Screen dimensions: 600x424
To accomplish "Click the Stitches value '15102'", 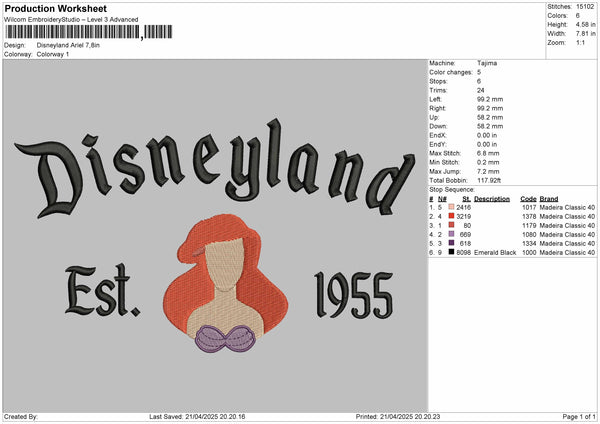I will pyautogui.click(x=585, y=7).
